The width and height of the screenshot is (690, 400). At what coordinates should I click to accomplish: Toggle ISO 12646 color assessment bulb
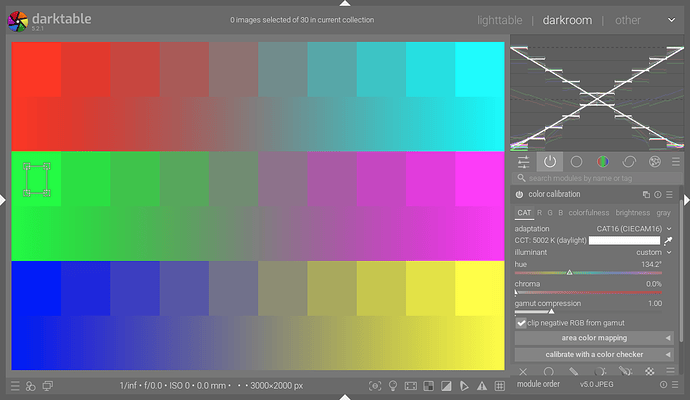(393, 386)
